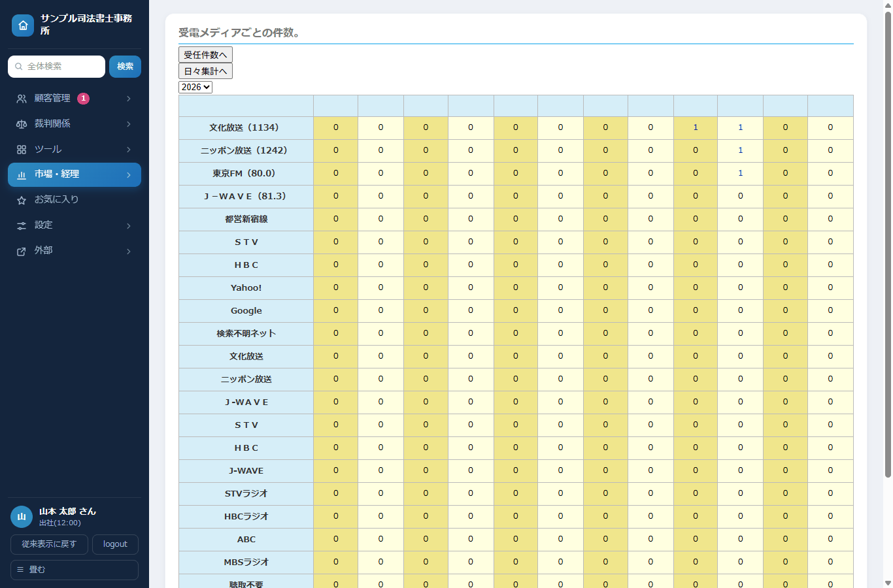Click the logout button
893x588 pixels.
(115, 544)
